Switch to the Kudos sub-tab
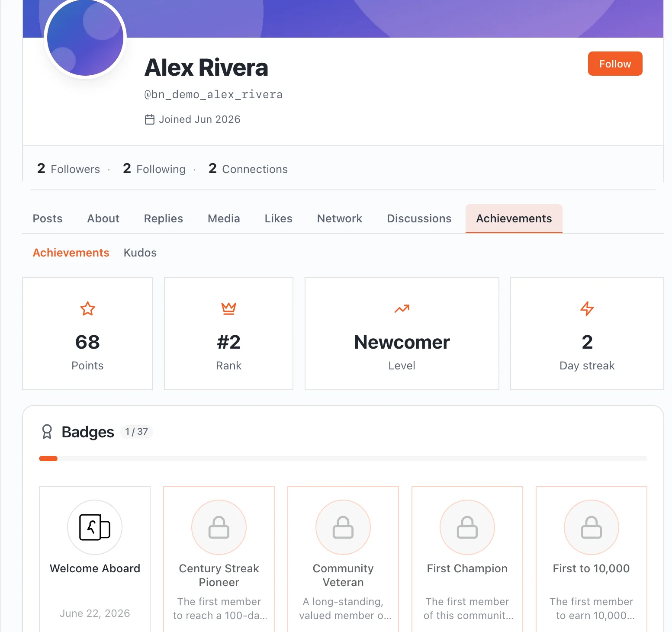This screenshot has height=632, width=672. 140,253
